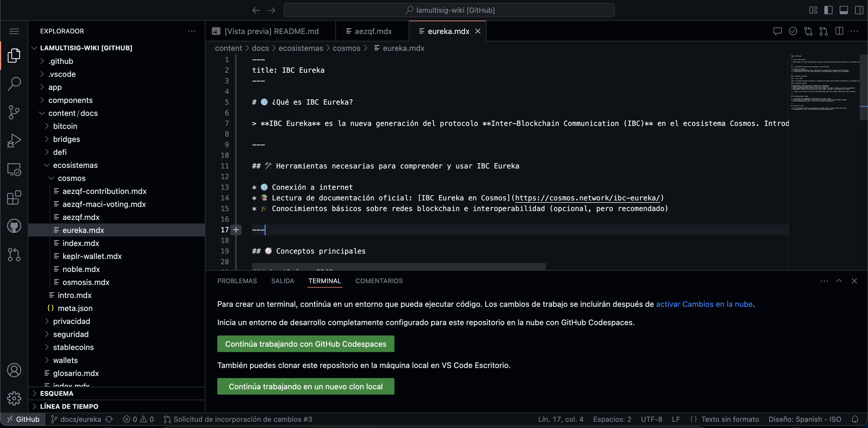This screenshot has height=428, width=868.
Task: Open the Source Control view
Action: [x=14, y=112]
